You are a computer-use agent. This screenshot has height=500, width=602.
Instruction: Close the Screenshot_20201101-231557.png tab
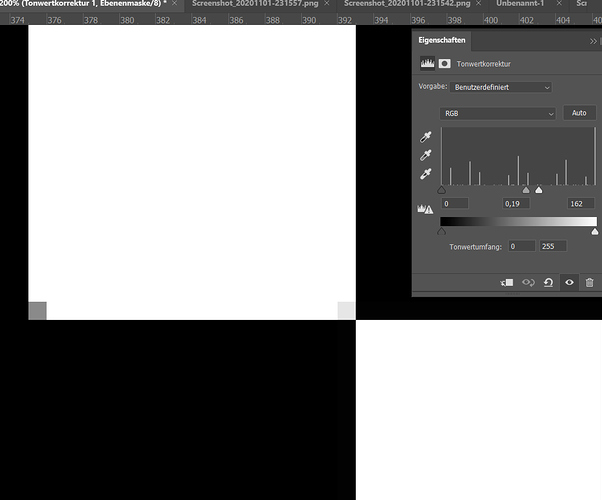click(327, 3)
